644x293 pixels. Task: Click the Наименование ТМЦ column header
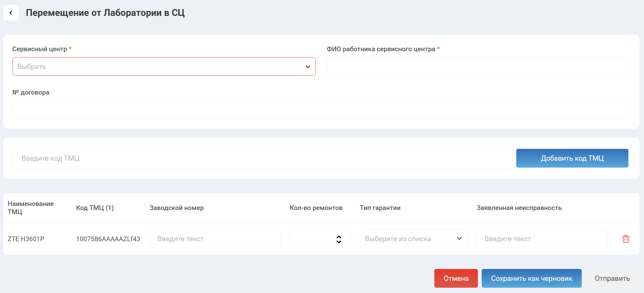(x=31, y=208)
